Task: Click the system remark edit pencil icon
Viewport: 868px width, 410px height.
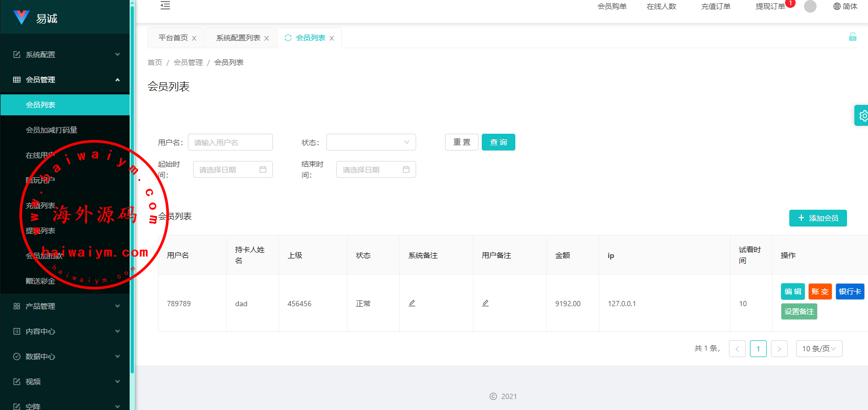Action: coord(412,303)
